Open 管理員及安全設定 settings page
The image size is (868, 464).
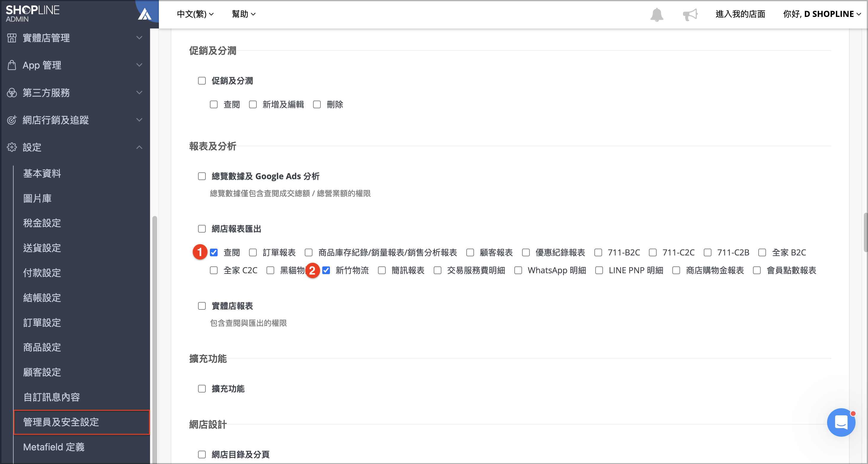[x=82, y=422]
